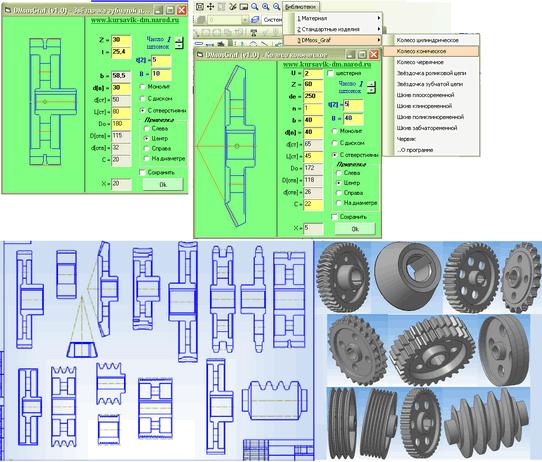Select the Слева radio in the bevel gear dialog
Viewport: 542px width, 462px height.
click(339, 173)
